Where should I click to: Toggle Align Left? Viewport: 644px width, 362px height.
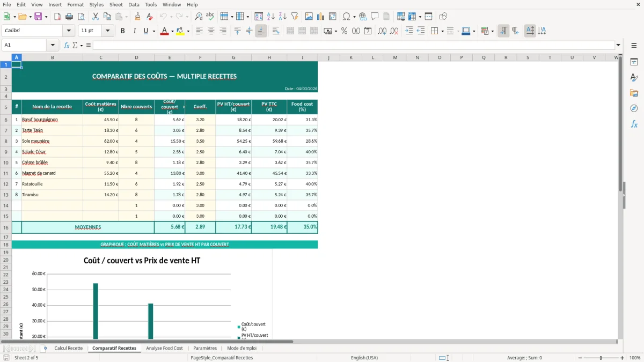tap(199, 31)
